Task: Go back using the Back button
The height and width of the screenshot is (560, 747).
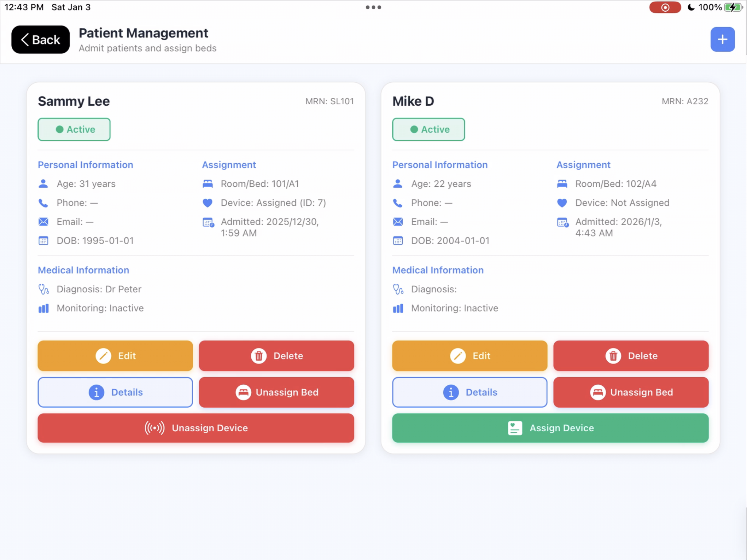Action: [x=40, y=39]
